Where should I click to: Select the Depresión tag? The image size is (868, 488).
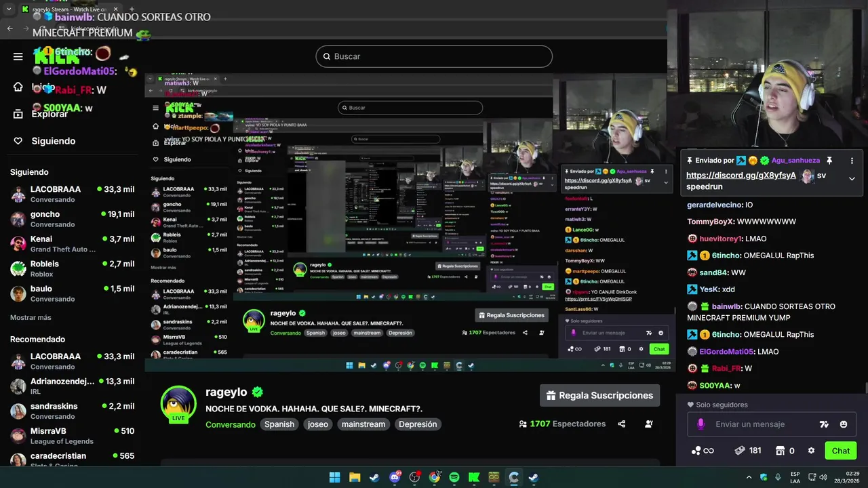(418, 424)
